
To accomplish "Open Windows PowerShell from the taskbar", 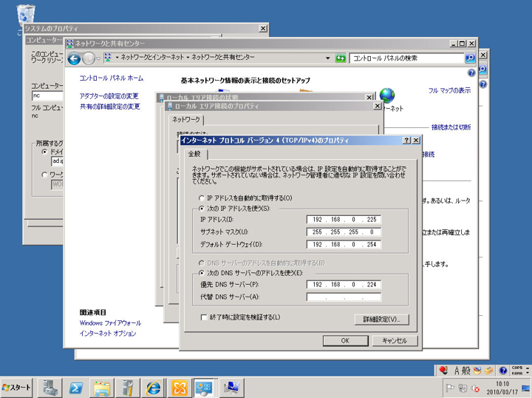I will click(x=75, y=388).
